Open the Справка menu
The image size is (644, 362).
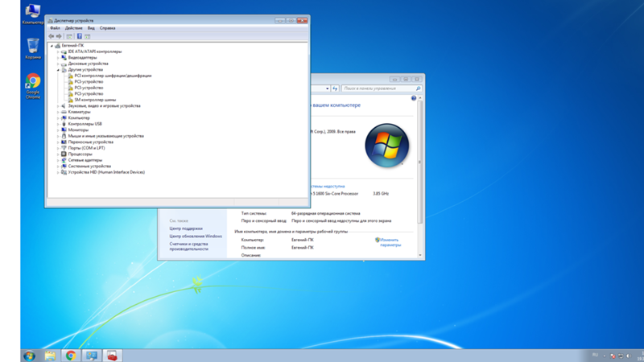[108, 28]
